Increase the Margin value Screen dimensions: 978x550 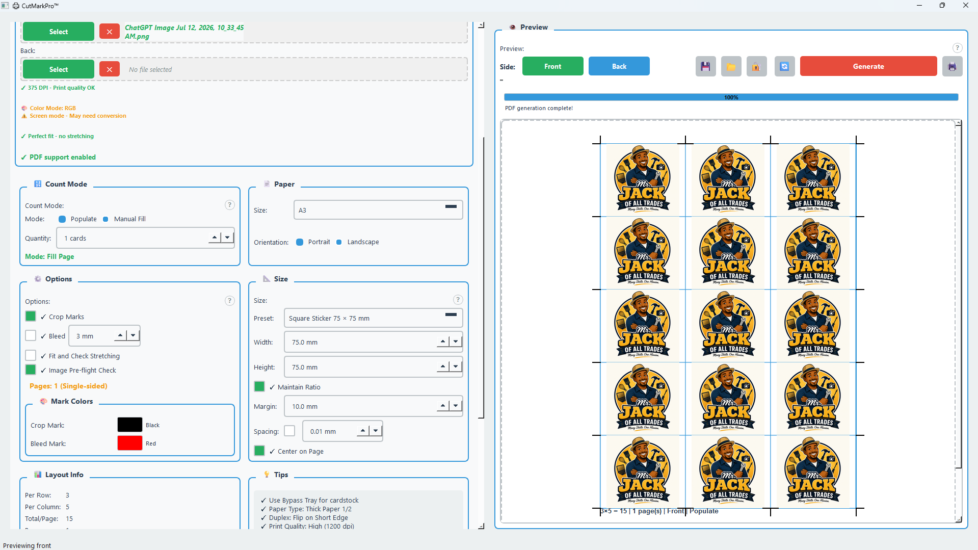[x=443, y=406]
